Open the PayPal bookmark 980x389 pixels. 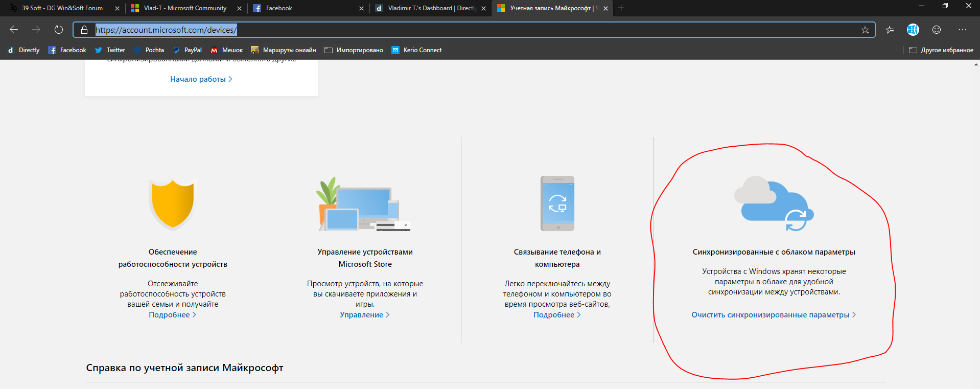(x=187, y=50)
